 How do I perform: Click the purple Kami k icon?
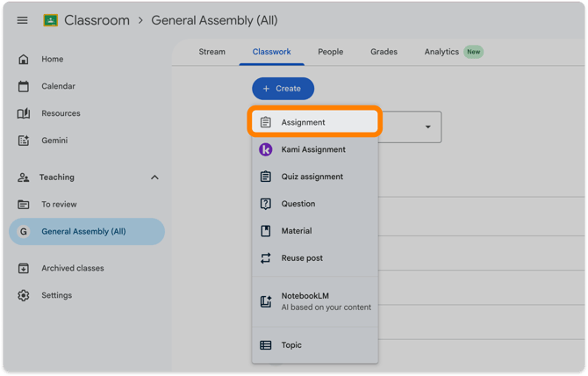coord(266,149)
